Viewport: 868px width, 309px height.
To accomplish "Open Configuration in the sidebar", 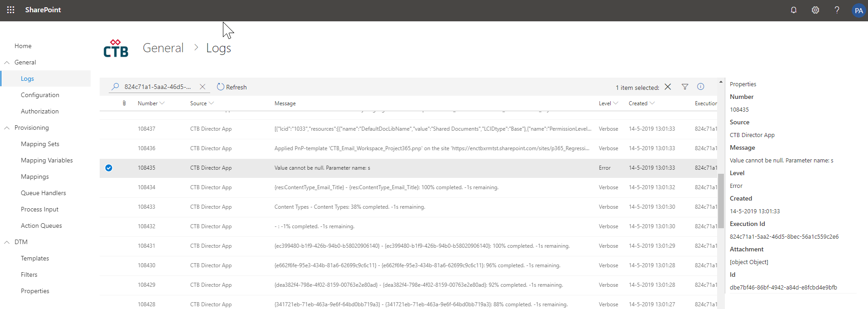I will tap(40, 95).
